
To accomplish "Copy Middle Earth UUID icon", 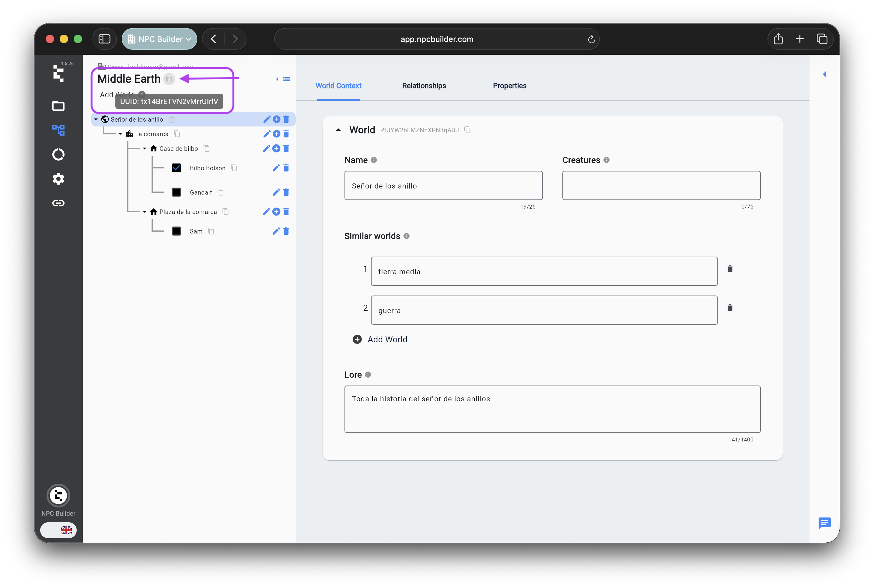I will coord(169,79).
